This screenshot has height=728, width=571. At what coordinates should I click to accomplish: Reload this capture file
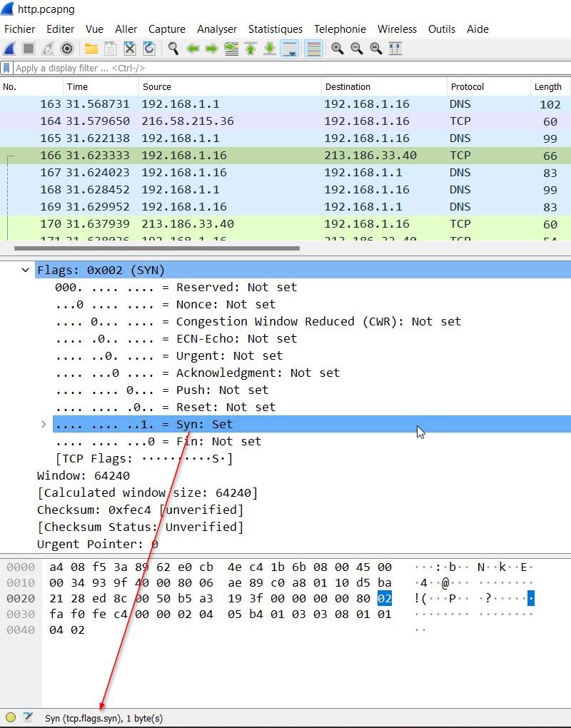(149, 49)
